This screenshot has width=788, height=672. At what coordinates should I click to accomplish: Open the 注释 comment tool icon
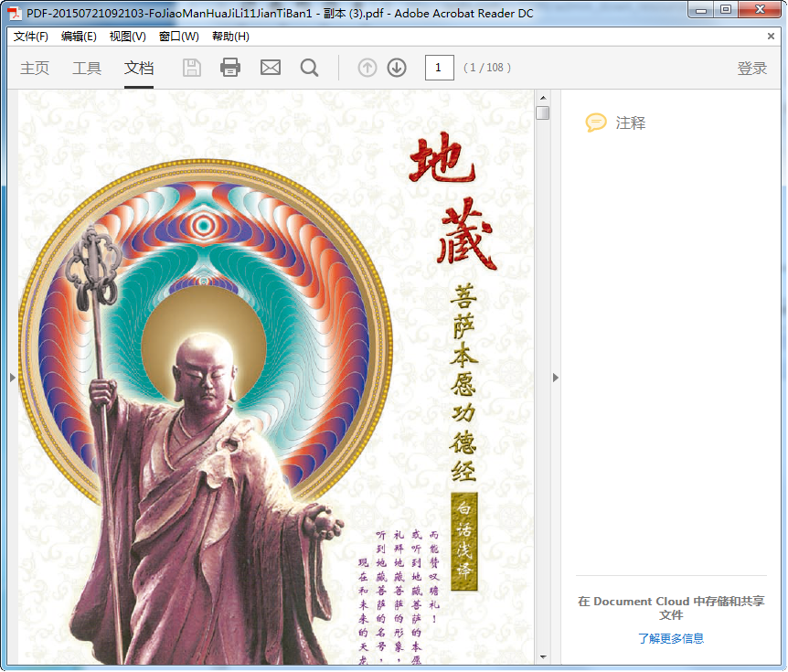[x=596, y=123]
